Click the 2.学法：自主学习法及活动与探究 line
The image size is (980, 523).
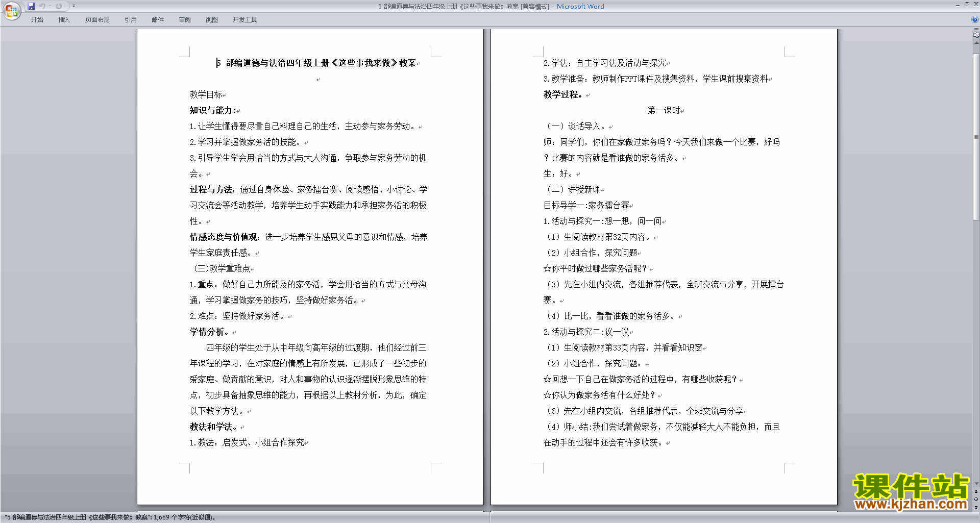[605, 63]
